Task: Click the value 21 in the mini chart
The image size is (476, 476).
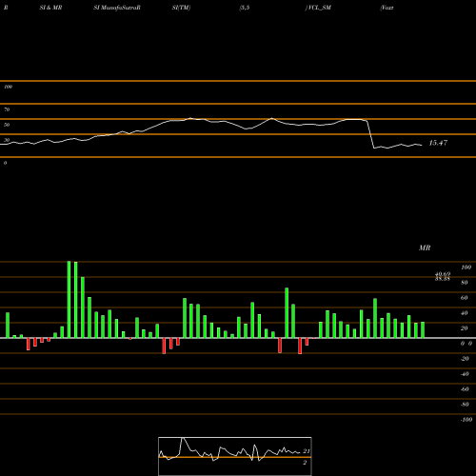Action: [x=307, y=451]
